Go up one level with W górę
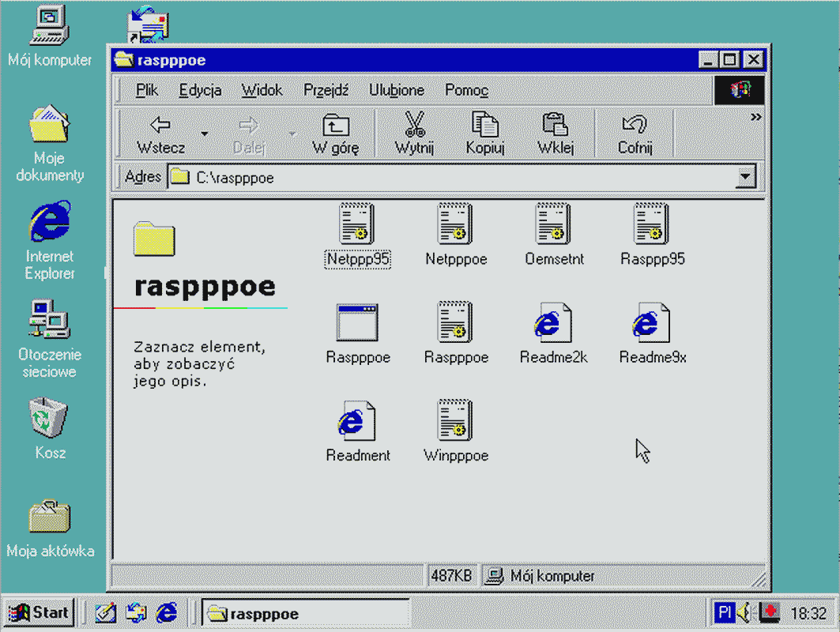This screenshot has width=840, height=632. coord(335,134)
